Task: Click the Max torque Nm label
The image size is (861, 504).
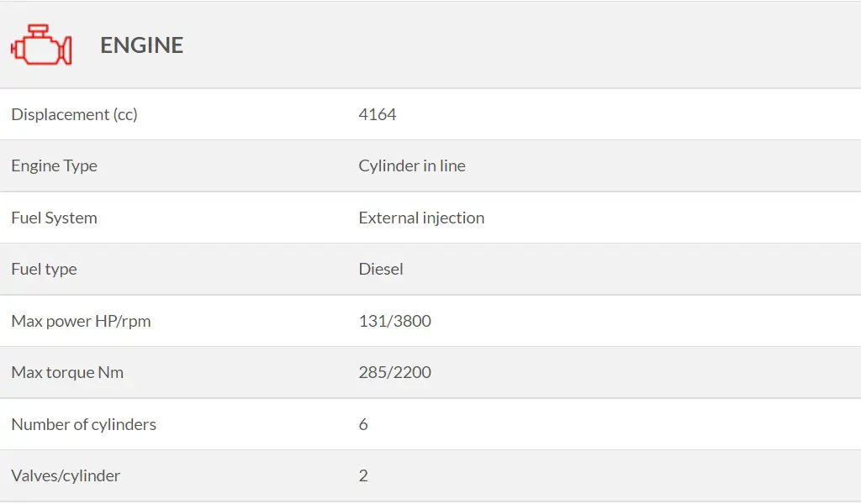Action: pos(67,372)
